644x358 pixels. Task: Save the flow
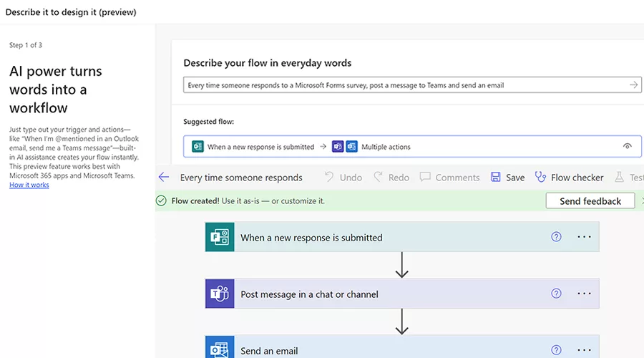click(x=507, y=177)
